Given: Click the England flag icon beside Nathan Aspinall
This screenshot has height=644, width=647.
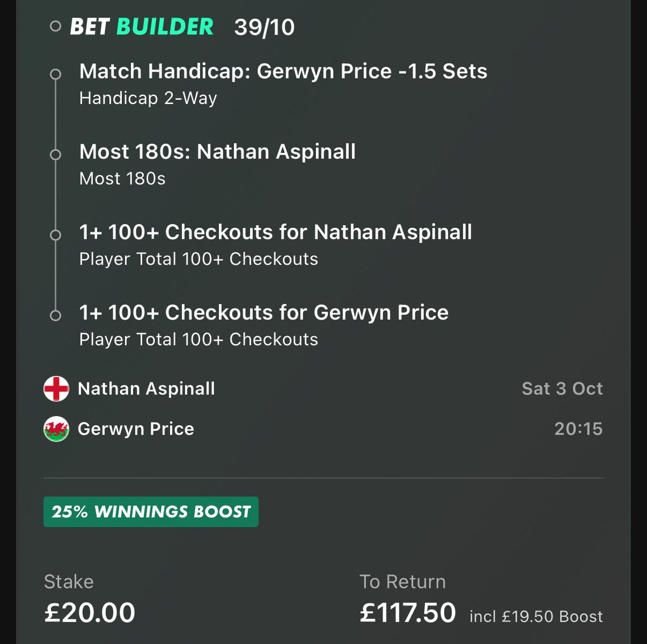Looking at the screenshot, I should point(56,389).
